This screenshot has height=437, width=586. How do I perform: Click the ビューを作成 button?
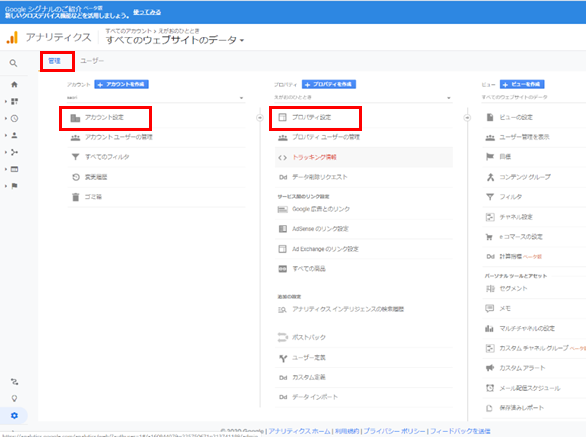[522, 84]
